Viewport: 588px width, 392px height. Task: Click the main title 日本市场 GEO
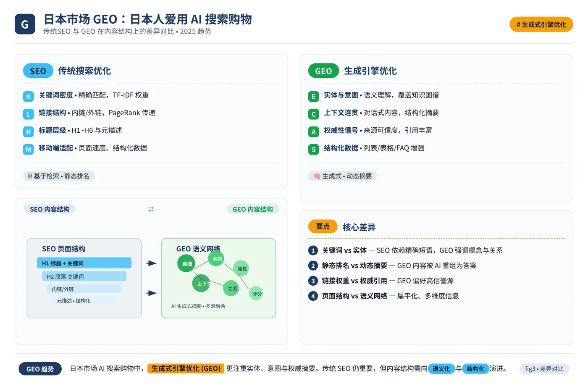[147, 19]
